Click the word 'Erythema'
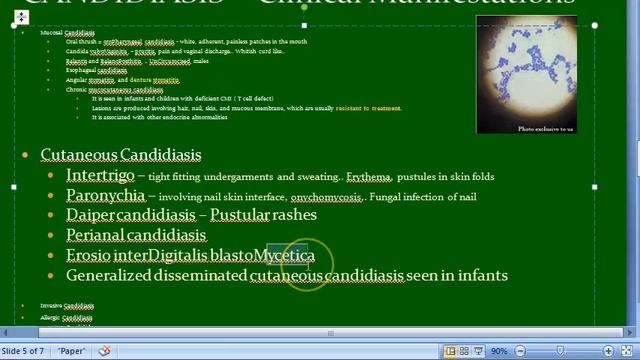The image size is (640, 360). (369, 177)
